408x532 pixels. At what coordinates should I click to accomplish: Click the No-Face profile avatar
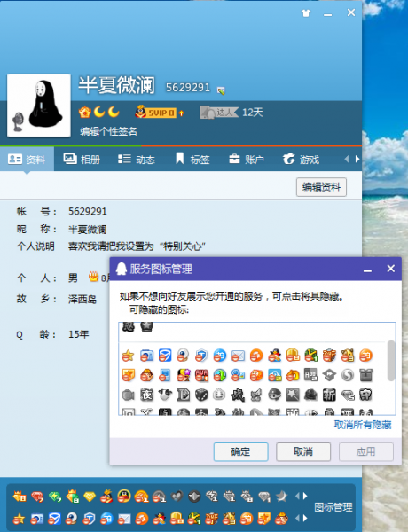pos(39,106)
